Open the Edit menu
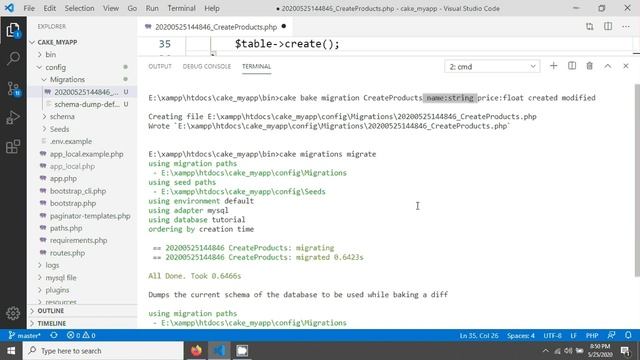The height and width of the screenshot is (360, 640). tap(49, 8)
